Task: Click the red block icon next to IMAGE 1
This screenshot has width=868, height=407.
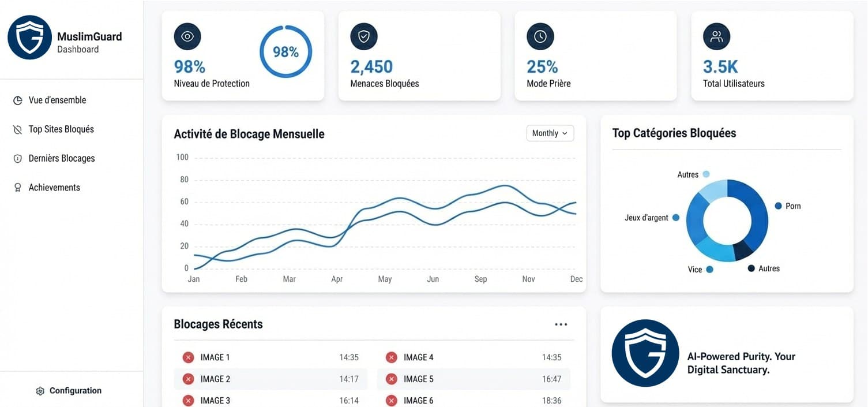Action: 188,357
